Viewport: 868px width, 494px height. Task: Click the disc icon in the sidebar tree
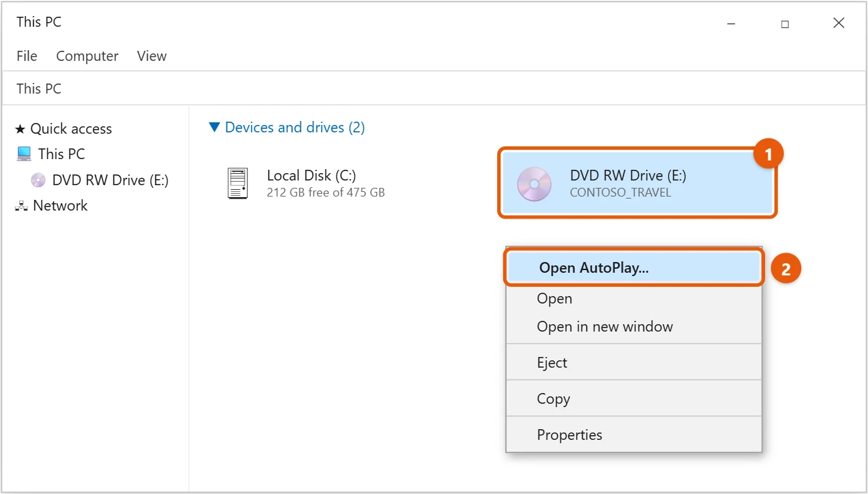point(39,180)
